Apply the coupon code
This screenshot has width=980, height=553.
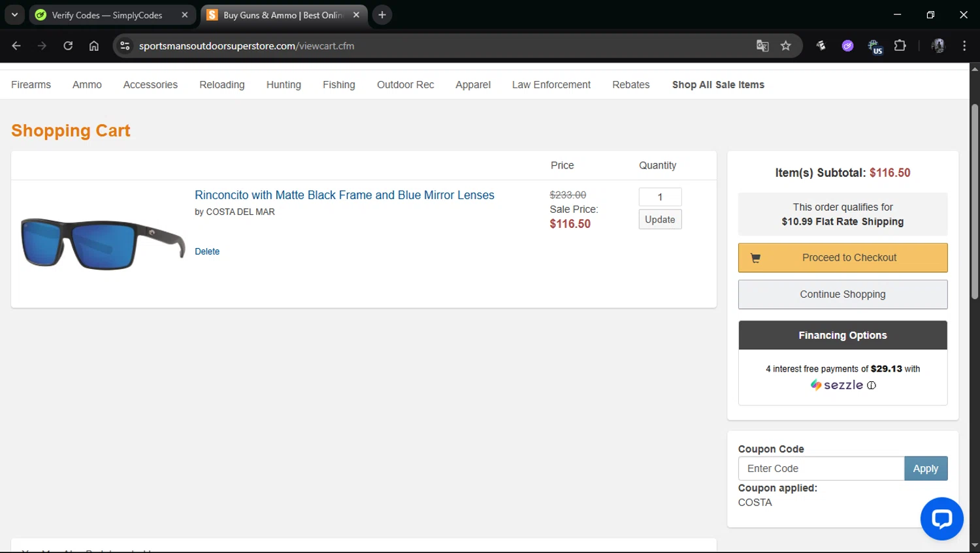tap(925, 469)
